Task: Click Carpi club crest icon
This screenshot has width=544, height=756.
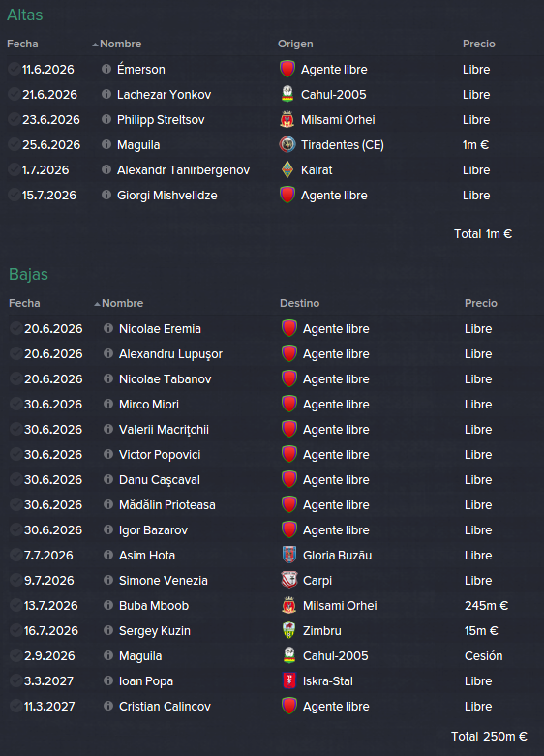Action: point(288,580)
